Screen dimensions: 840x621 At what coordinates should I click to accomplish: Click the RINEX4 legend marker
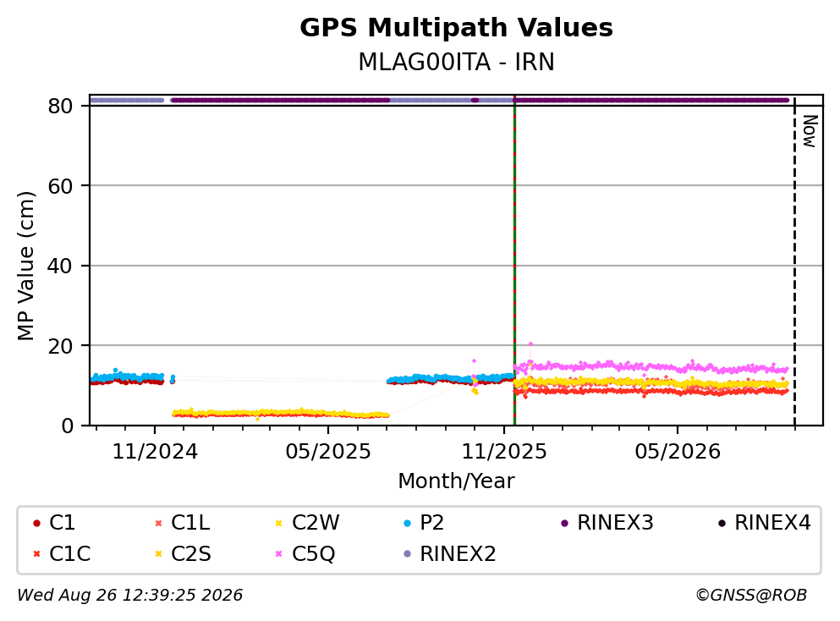722,523
